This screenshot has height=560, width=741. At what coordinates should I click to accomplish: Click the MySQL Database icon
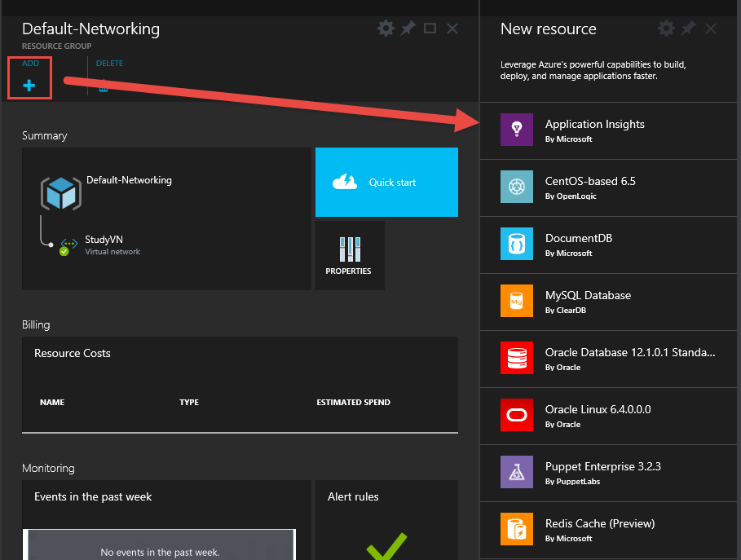tap(517, 301)
